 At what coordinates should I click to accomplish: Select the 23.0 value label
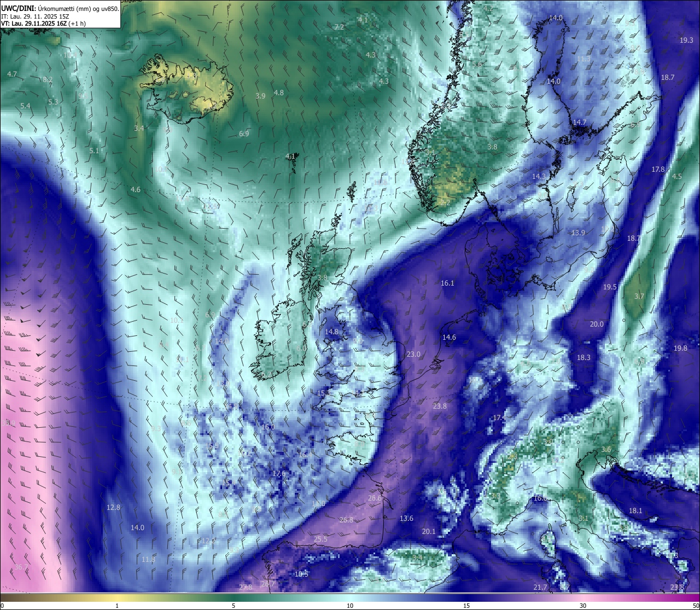(x=413, y=354)
